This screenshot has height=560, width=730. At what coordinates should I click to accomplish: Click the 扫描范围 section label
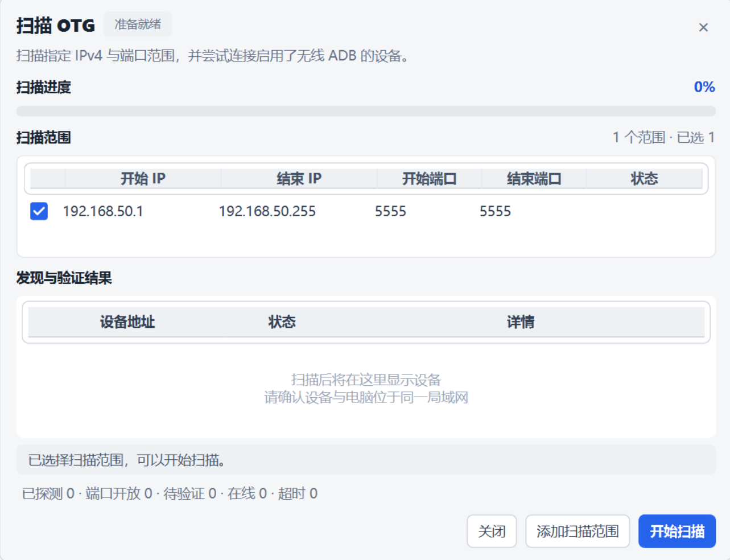point(44,137)
